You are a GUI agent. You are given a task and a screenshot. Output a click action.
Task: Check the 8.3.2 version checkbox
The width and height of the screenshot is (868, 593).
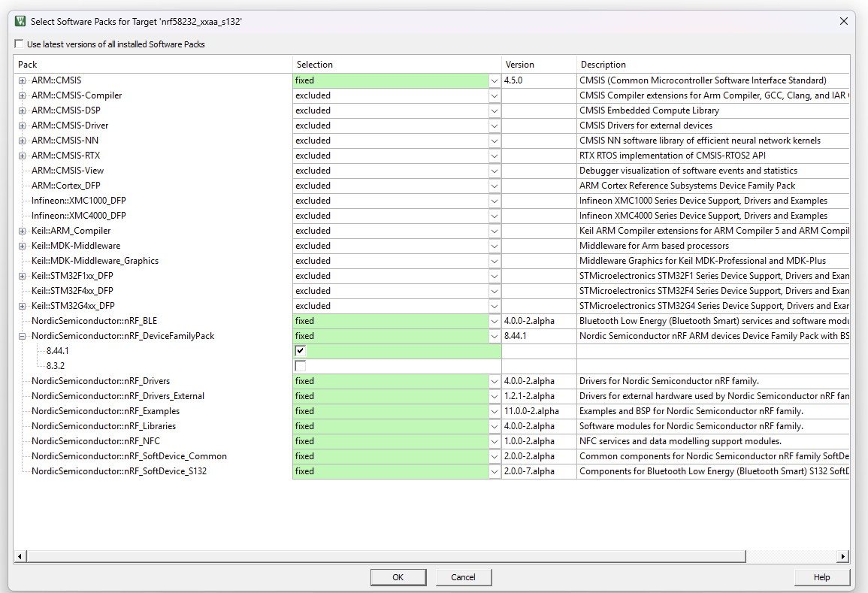coord(301,366)
